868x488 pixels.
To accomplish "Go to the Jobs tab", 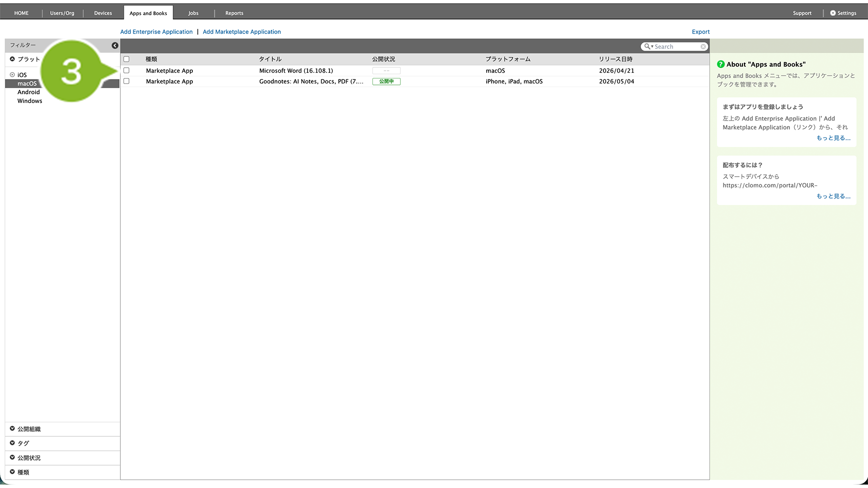I will click(x=193, y=13).
